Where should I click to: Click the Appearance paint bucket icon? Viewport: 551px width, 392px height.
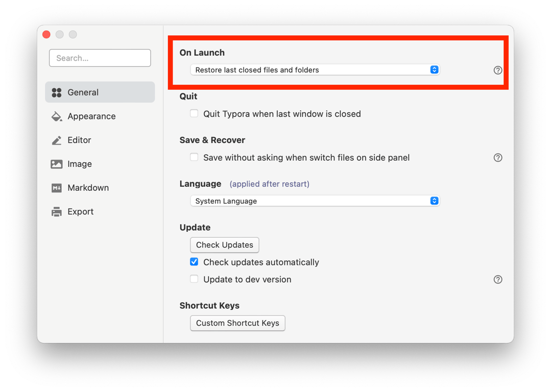(57, 116)
